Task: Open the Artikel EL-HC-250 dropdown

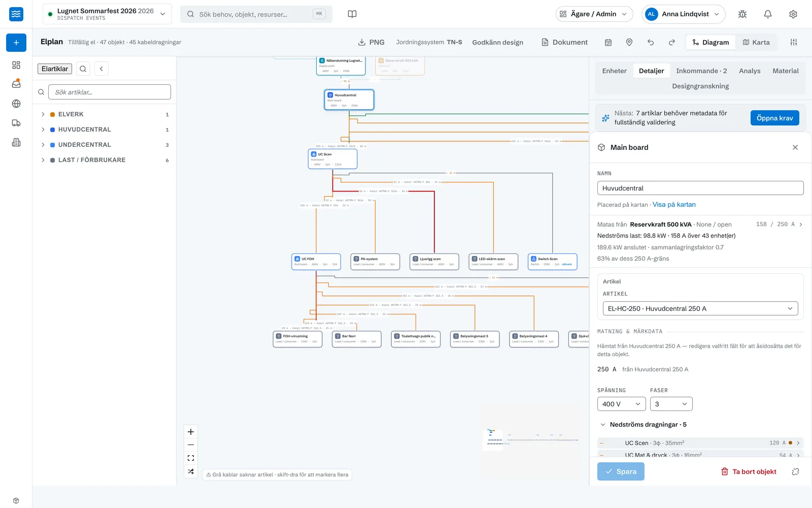Action: pos(700,308)
